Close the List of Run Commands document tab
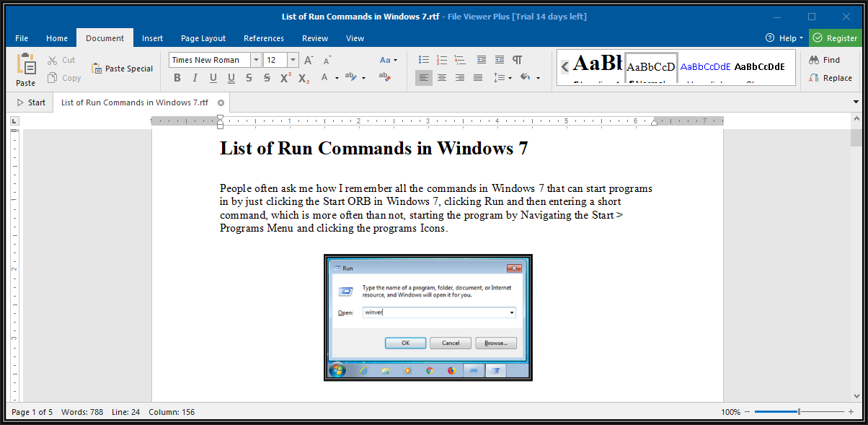This screenshot has height=425, width=868. click(221, 102)
